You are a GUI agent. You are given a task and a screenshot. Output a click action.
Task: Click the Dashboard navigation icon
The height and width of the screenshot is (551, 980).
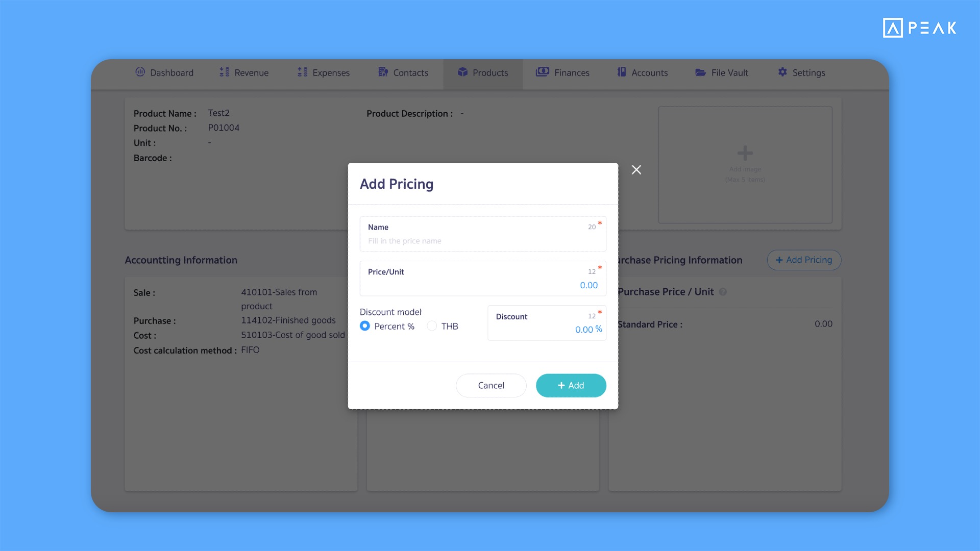tap(141, 72)
